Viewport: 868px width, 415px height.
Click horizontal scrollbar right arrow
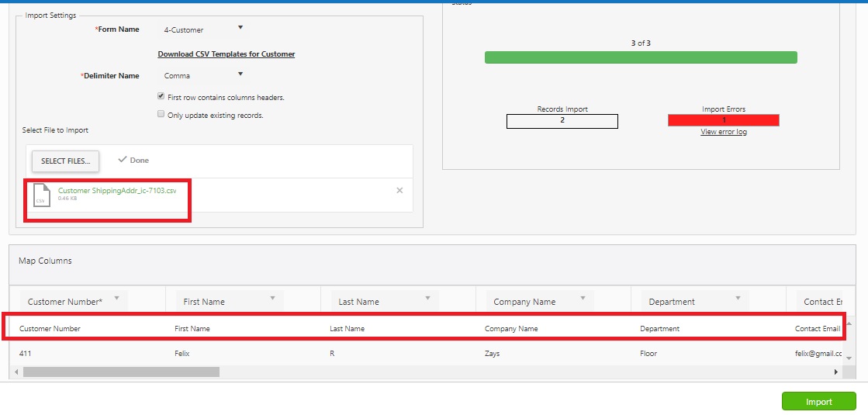click(836, 372)
